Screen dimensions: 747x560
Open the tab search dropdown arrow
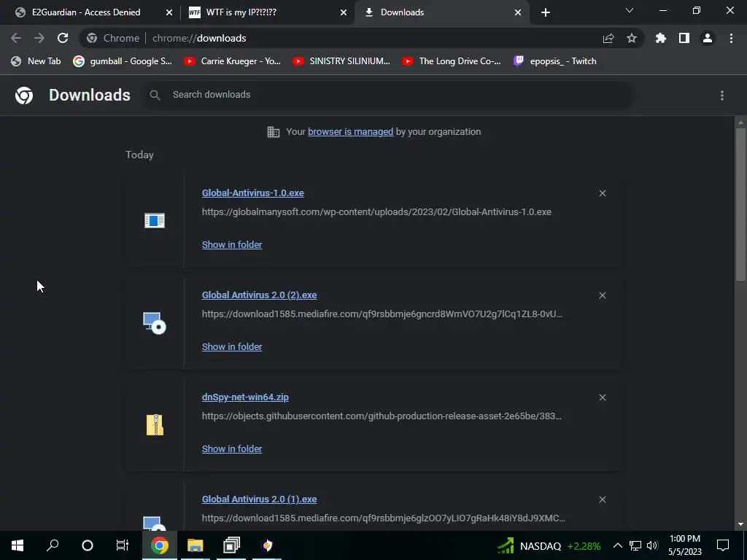[630, 10]
